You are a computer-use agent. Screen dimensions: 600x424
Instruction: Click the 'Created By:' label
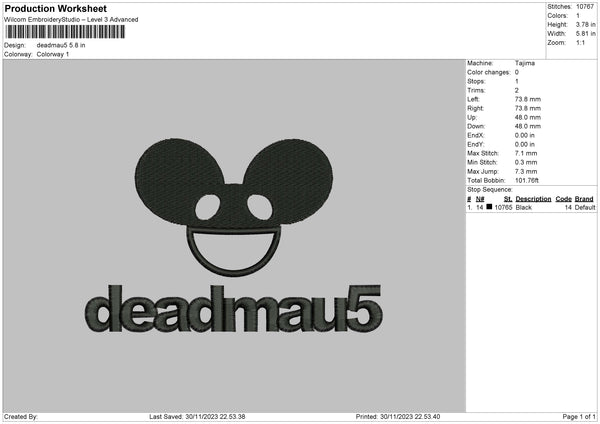[x=21, y=417]
